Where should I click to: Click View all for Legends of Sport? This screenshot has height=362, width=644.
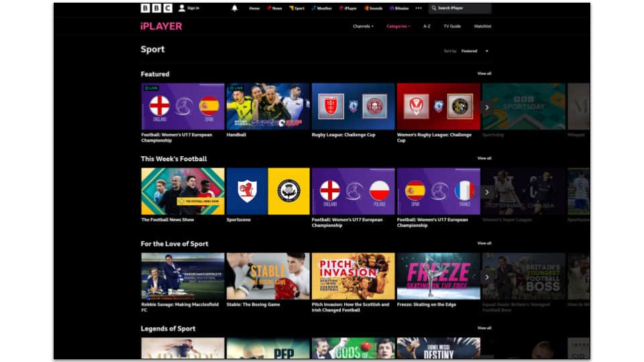484,328
